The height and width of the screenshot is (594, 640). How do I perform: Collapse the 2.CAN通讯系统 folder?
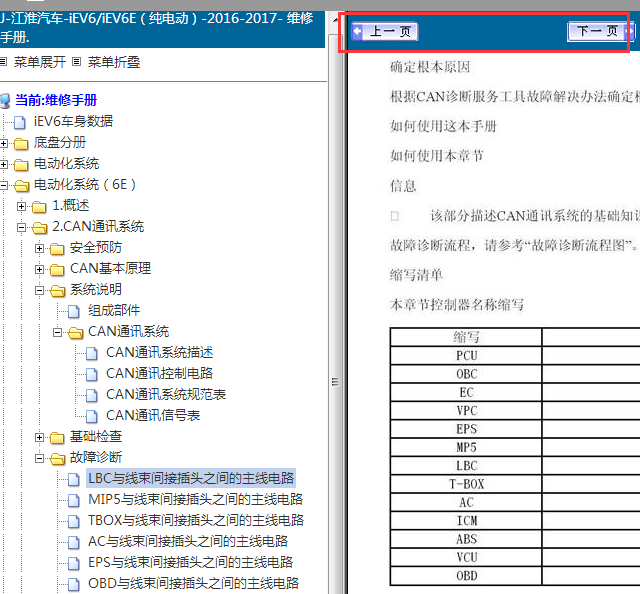(x=22, y=228)
